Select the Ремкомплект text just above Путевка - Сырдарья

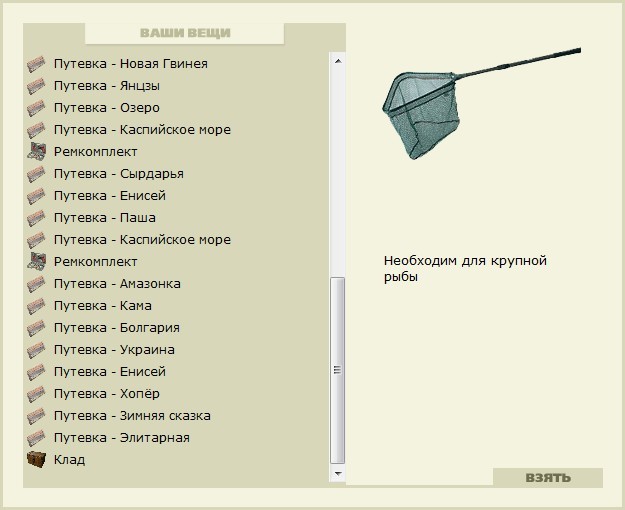96,152
